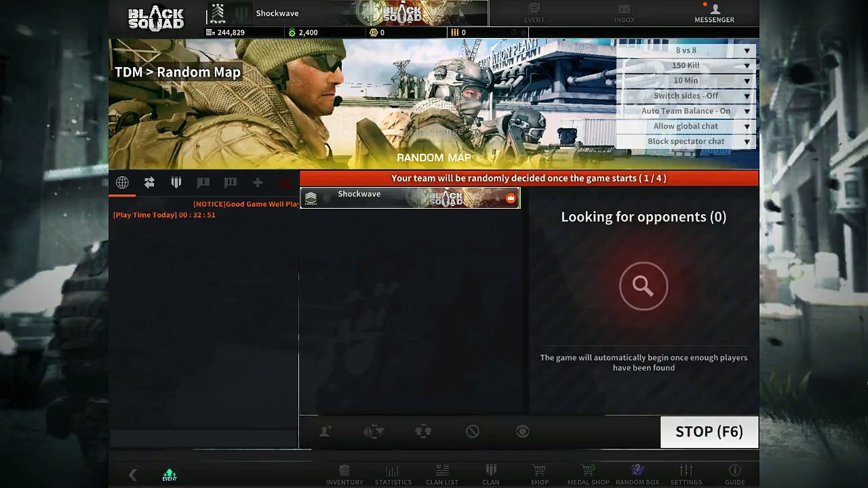Viewport: 868px width, 488px height.
Task: Toggle the spectator eye icon
Action: click(x=522, y=431)
